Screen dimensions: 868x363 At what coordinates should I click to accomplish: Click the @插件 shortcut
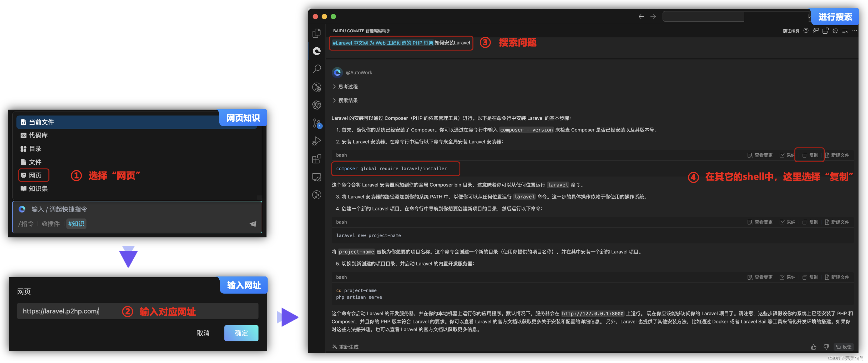pos(51,224)
